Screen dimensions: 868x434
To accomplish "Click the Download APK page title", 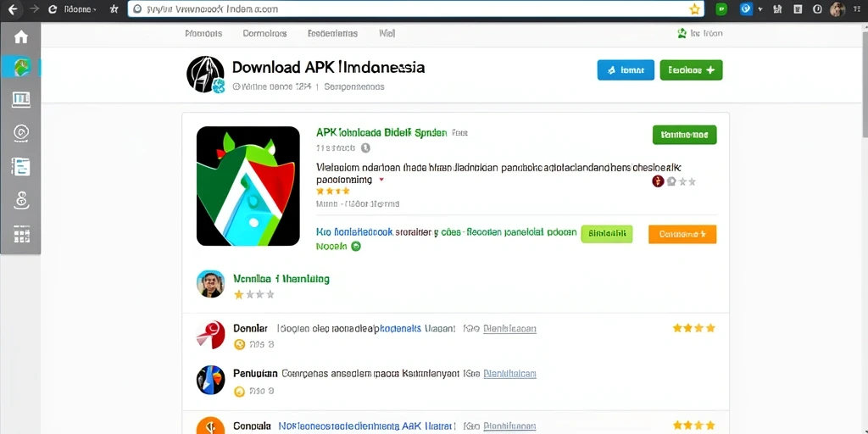I will [328, 67].
